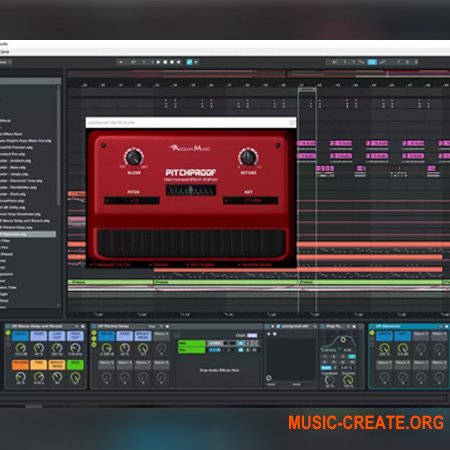
Task: Toggle the blue highlighted button beside transport
Action: [x=189, y=62]
